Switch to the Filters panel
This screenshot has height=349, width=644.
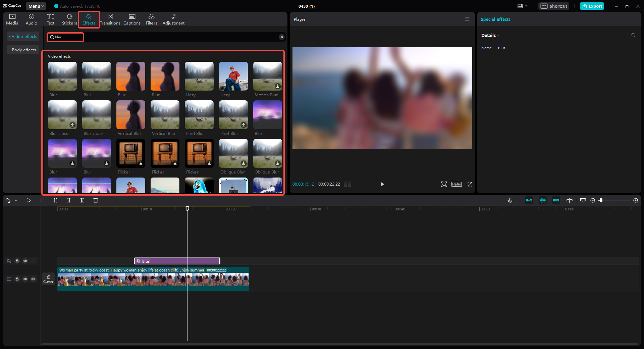(x=151, y=19)
